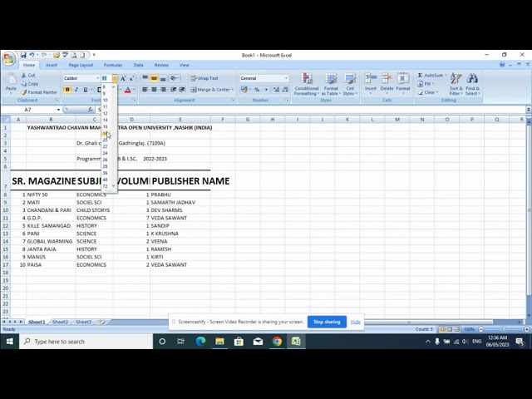Save the workbook from the quick access toolbar
532x399 pixels.
click(23, 55)
